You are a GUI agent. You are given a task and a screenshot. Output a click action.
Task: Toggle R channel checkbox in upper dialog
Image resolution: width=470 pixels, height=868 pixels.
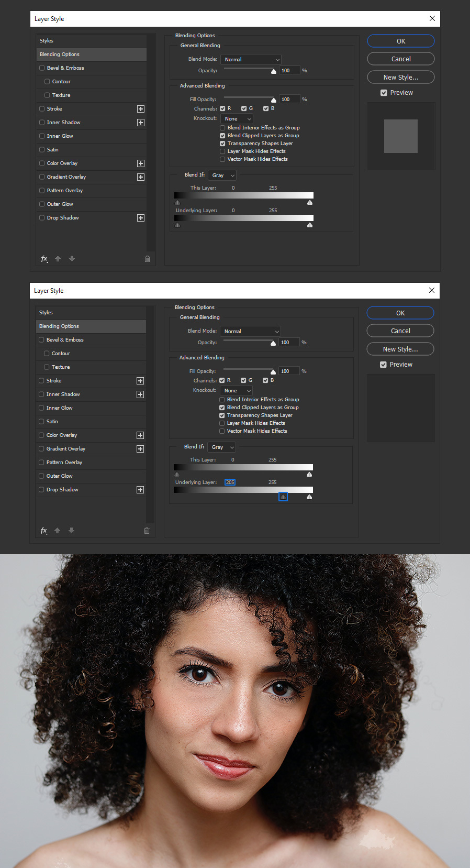(x=222, y=108)
